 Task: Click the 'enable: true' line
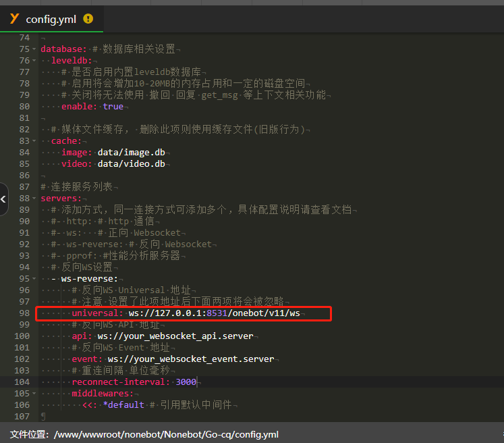click(92, 107)
